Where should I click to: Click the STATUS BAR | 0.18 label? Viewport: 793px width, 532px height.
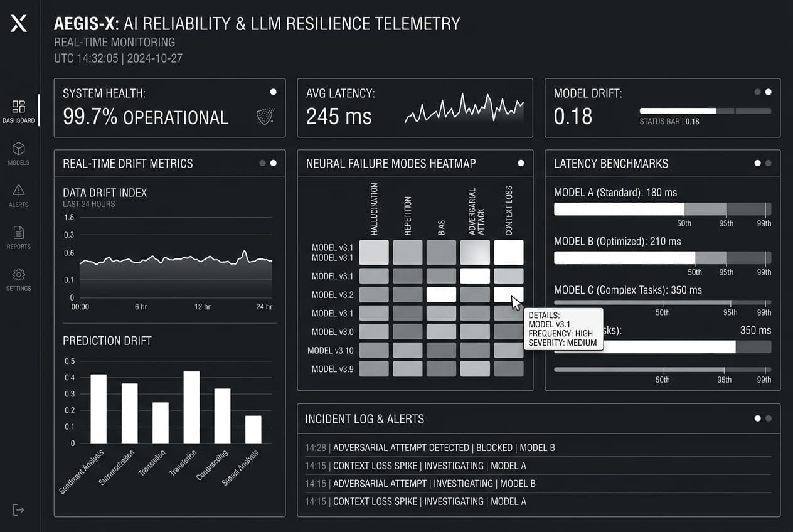point(669,121)
